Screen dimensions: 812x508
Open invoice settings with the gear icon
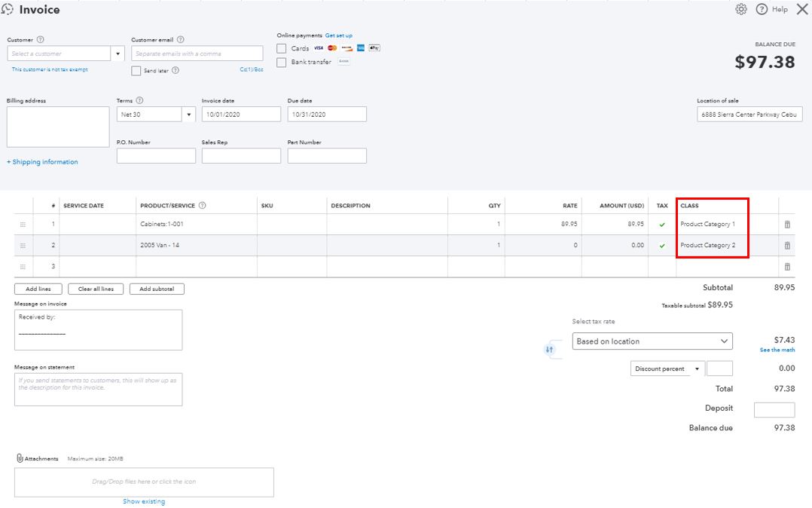[740, 9]
